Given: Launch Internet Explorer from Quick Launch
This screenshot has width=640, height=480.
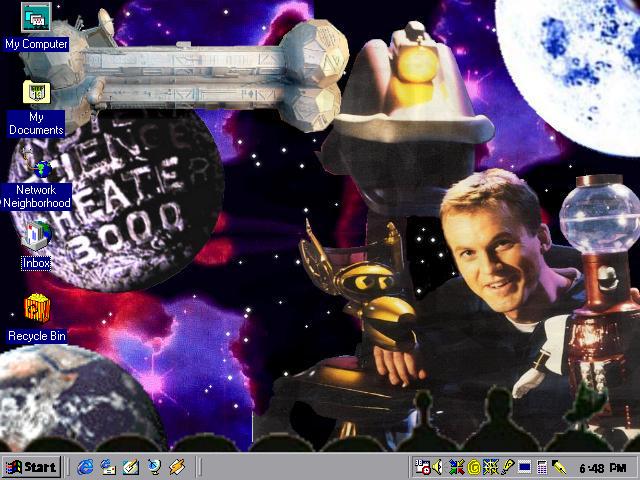Looking at the screenshot, I should pyautogui.click(x=85, y=467).
